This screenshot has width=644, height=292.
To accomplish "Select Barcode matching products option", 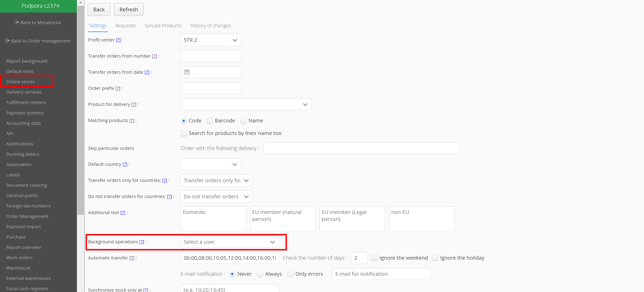I will [210, 121].
